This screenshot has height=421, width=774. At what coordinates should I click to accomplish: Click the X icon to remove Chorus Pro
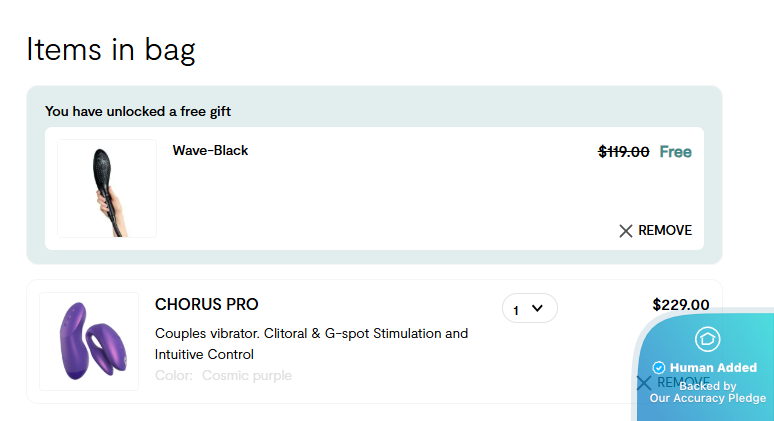644,382
